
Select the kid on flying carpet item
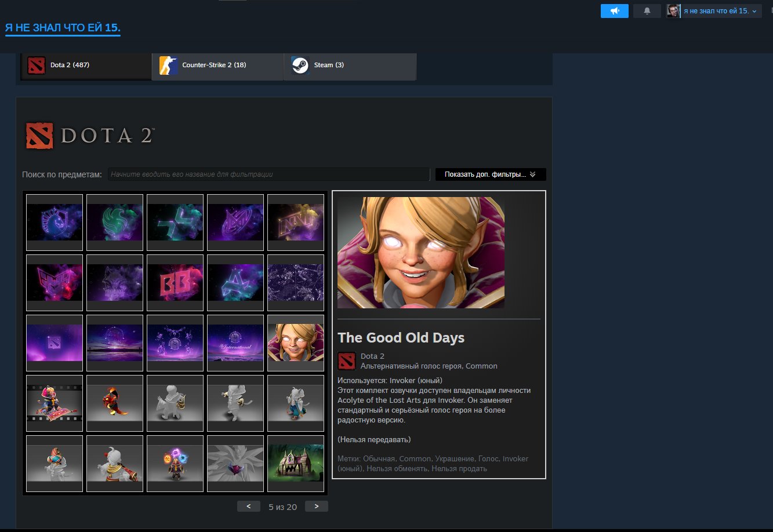point(55,403)
